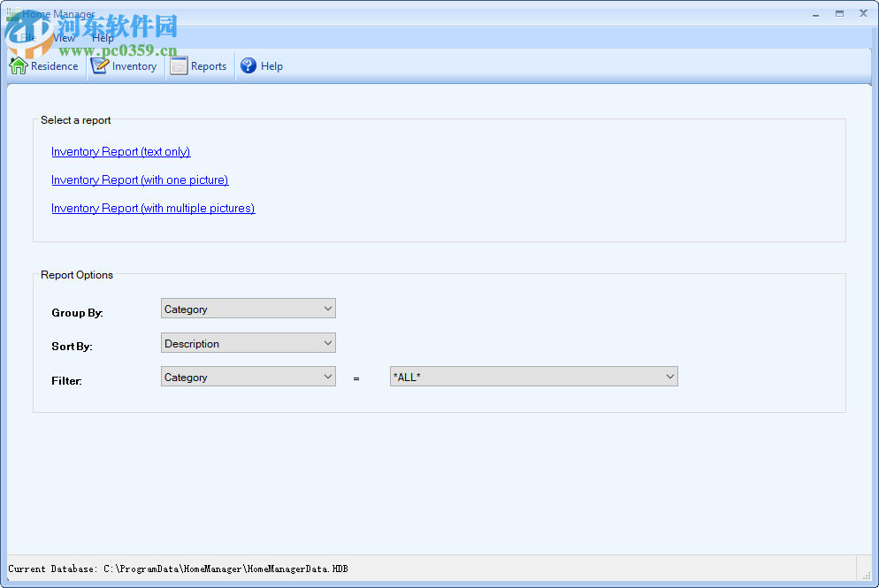Open Inventory Report (with multiple pictures) link
Screen dimensions: 879x588
click(153, 208)
